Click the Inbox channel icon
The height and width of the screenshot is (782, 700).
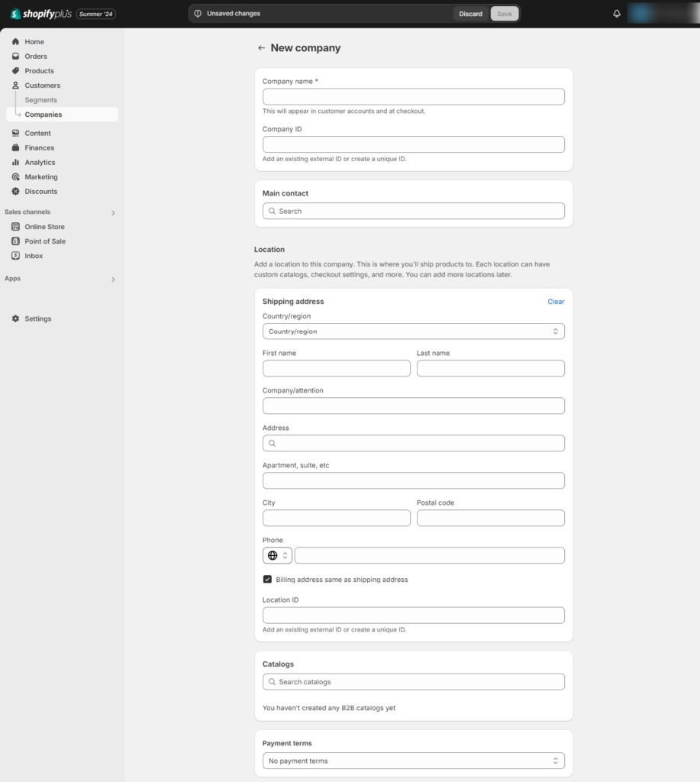click(15, 255)
